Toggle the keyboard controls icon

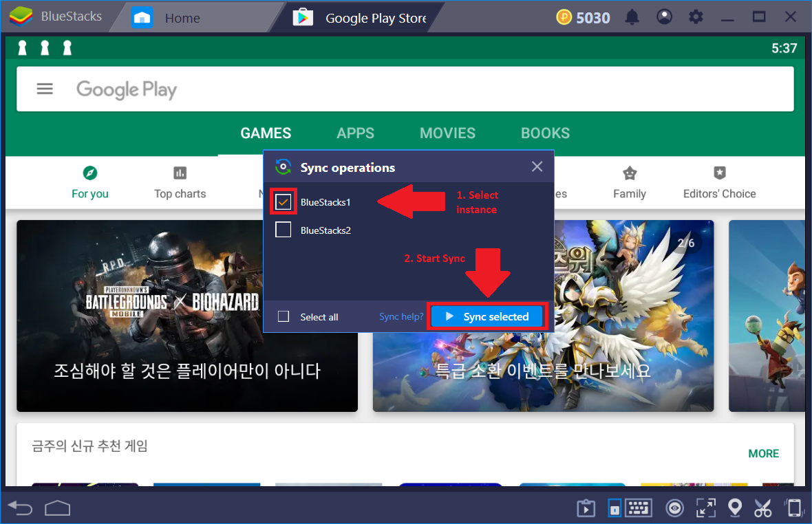639,508
